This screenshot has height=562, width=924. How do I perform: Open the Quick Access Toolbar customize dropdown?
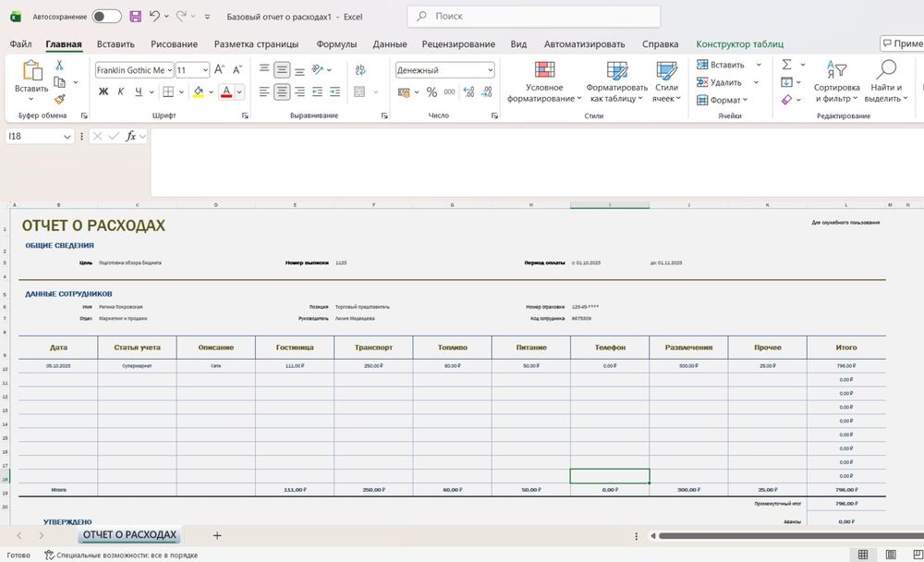(x=207, y=18)
